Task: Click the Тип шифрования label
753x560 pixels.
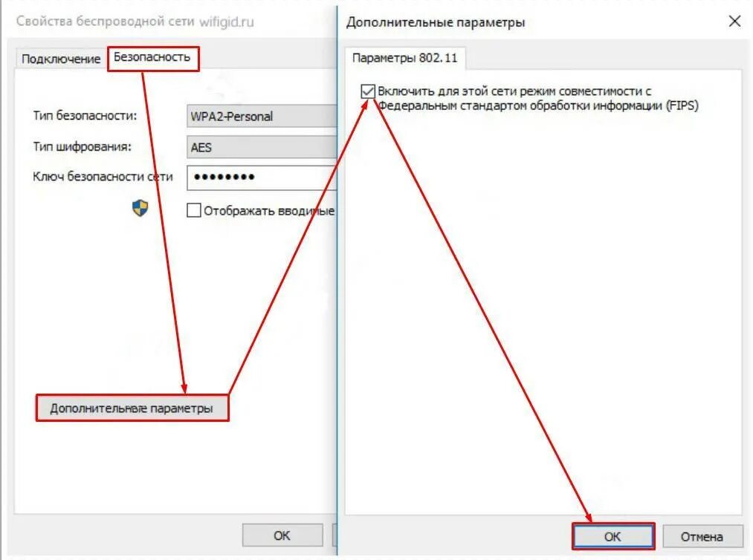Action: point(82,146)
